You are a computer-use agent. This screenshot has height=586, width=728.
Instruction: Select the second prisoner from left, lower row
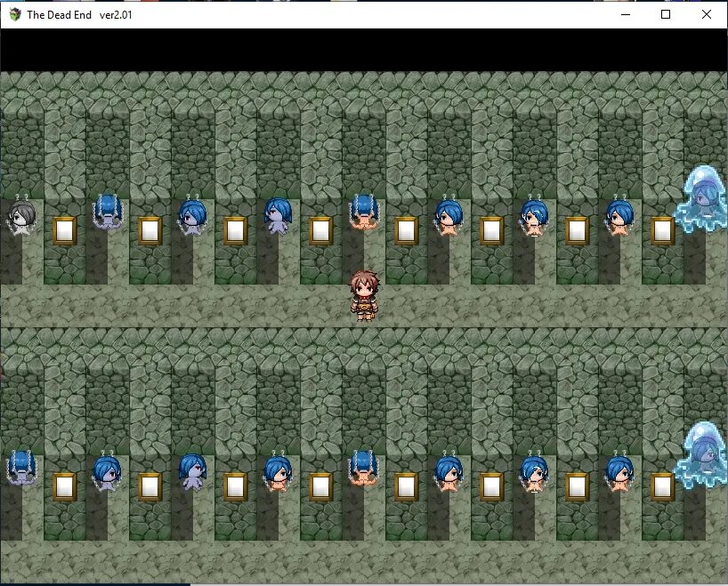pyautogui.click(x=108, y=472)
